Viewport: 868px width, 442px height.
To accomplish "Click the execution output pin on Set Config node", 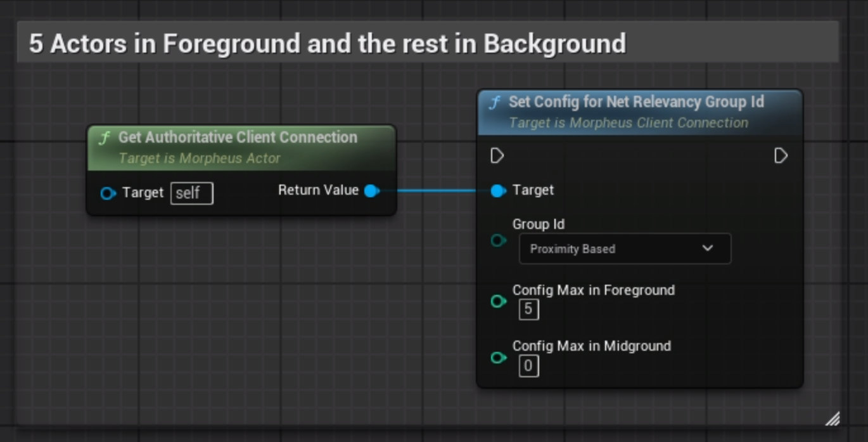I will [781, 155].
